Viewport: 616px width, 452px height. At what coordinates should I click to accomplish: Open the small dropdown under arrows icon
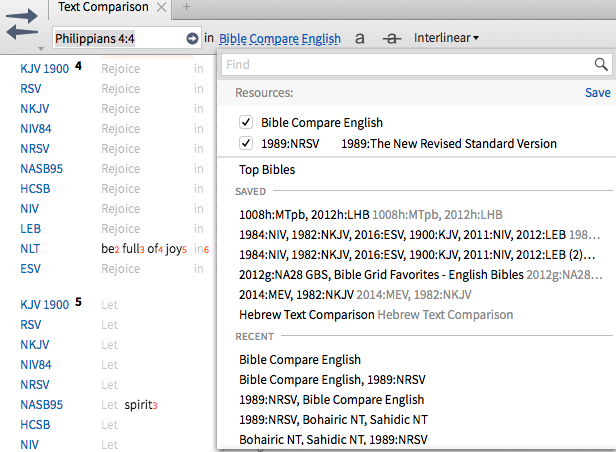click(41, 49)
